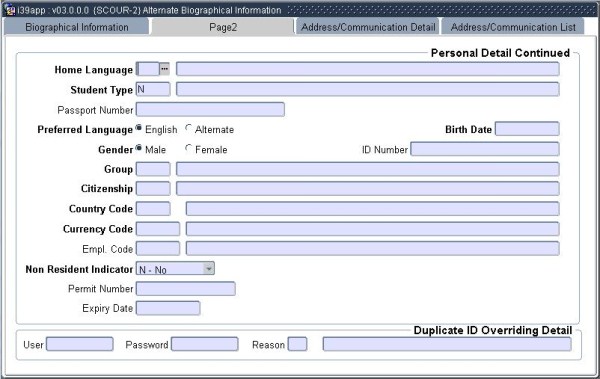Click the ID Number input box
The width and height of the screenshot is (600, 379).
tap(485, 149)
